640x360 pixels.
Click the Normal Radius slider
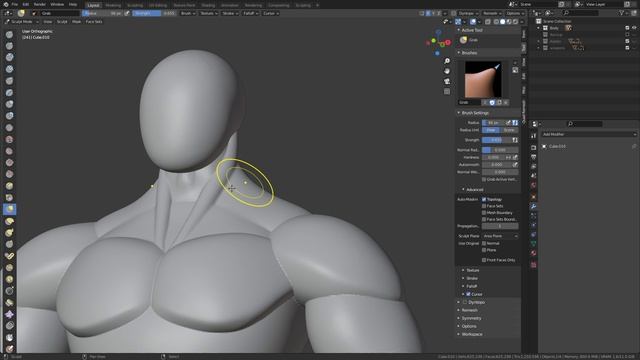tap(500, 150)
